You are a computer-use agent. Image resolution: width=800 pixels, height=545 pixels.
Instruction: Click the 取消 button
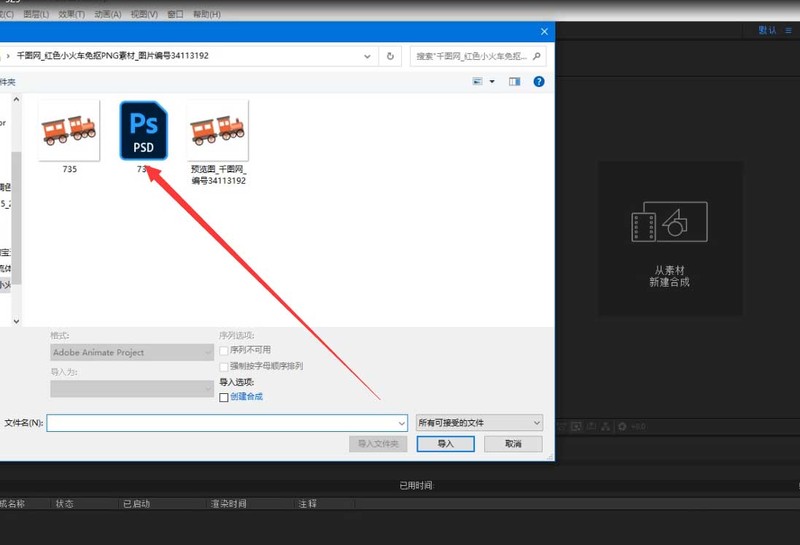tap(513, 443)
